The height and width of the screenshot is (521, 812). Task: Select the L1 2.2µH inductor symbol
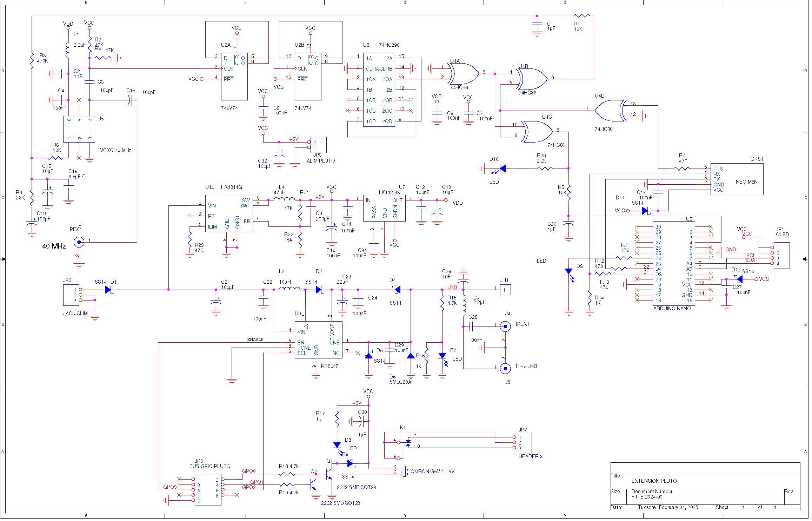pyautogui.click(x=68, y=50)
